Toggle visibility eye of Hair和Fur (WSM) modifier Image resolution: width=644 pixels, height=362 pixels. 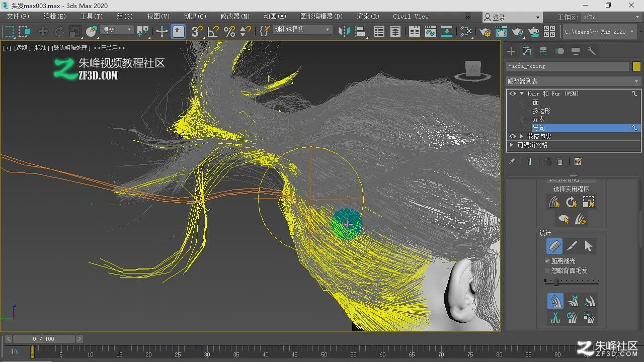[513, 94]
